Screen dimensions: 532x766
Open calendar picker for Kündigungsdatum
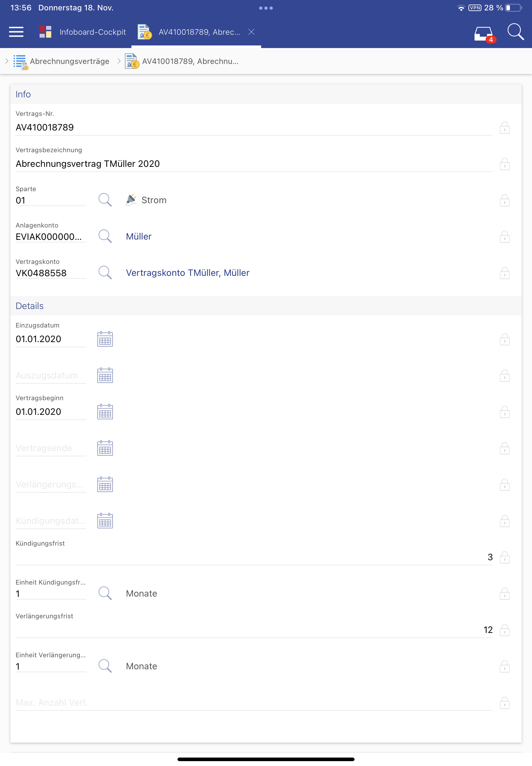coord(105,521)
